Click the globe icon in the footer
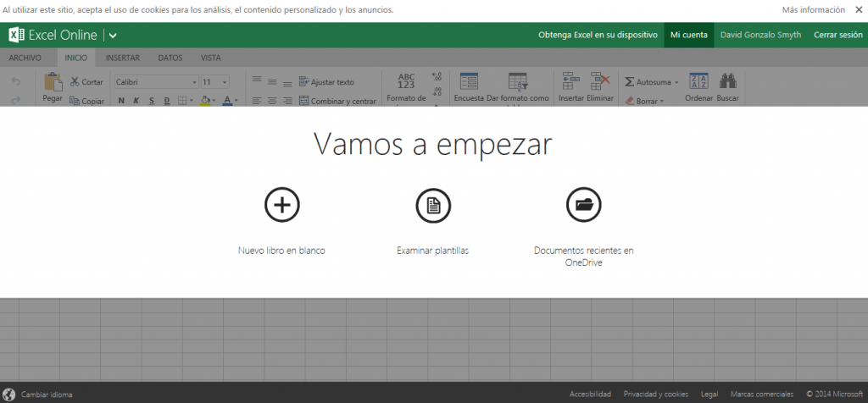The height and width of the screenshot is (403, 868). (8, 395)
